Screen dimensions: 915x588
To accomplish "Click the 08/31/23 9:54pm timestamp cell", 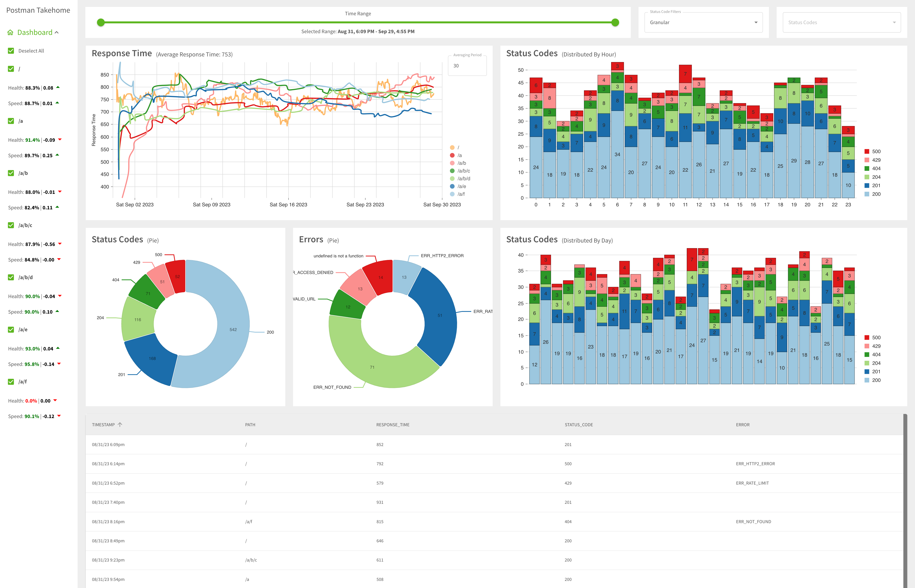I will [x=108, y=579].
